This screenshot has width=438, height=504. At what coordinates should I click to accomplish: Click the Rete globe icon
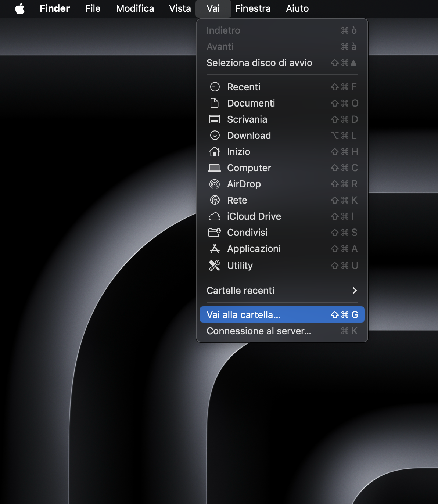click(215, 200)
